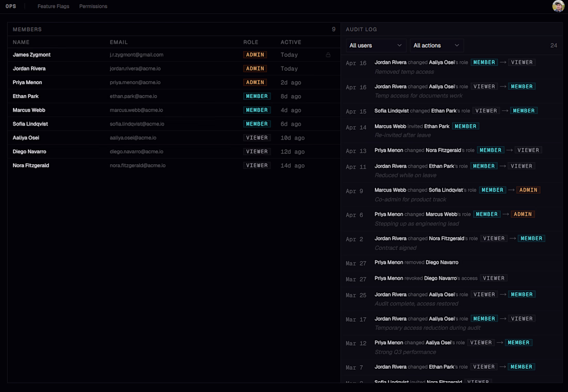Click the Email column header

(119, 42)
